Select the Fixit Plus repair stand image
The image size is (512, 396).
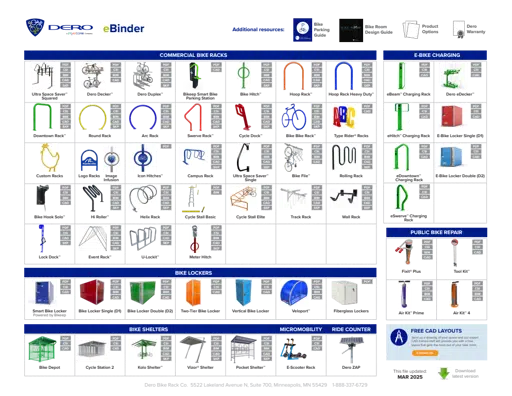405,252
